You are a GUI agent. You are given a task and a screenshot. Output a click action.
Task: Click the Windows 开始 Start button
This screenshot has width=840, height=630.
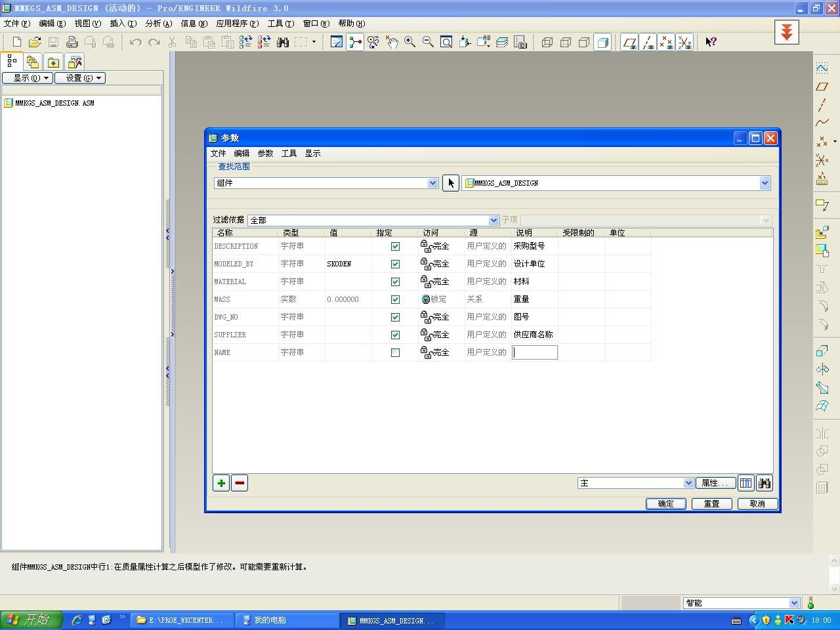tap(31, 619)
